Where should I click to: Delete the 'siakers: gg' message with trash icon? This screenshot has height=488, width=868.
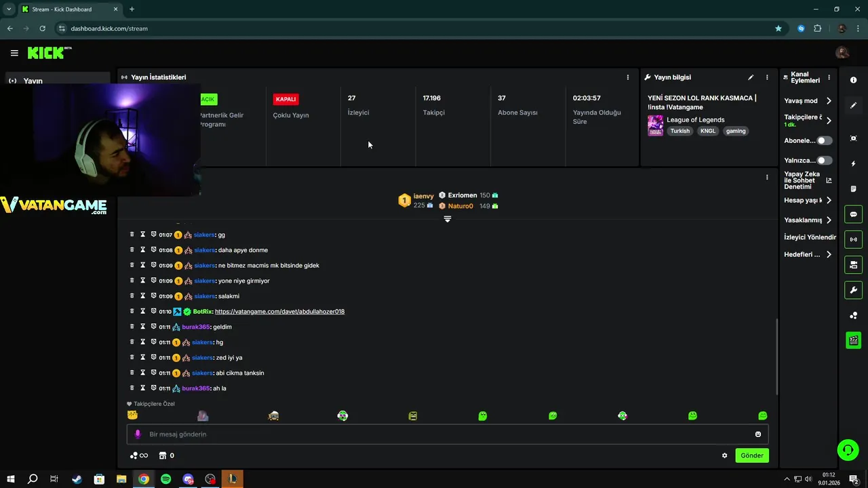[132, 235]
